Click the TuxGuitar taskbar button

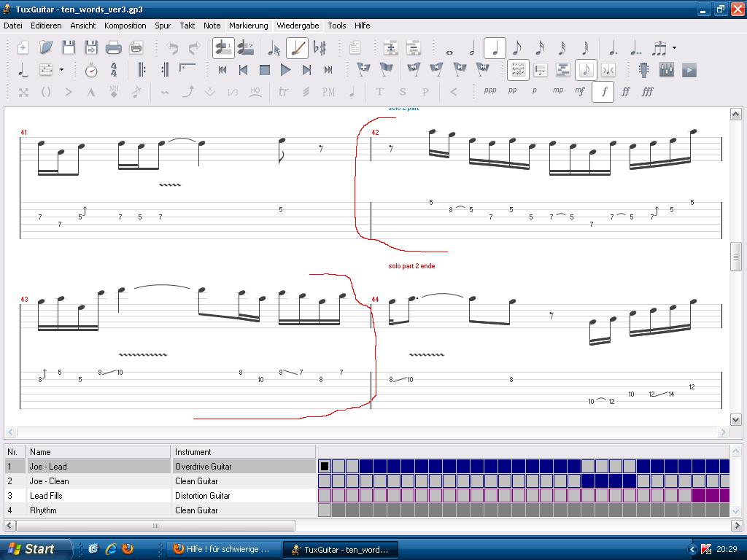(x=340, y=549)
